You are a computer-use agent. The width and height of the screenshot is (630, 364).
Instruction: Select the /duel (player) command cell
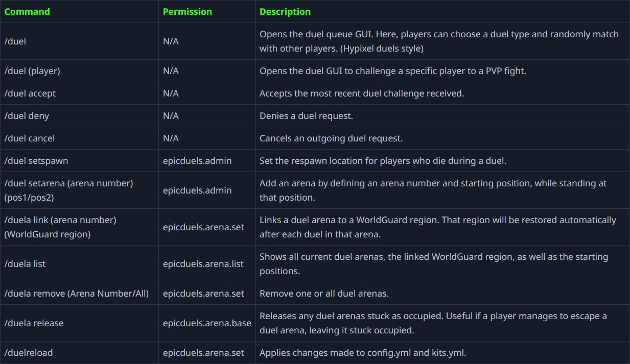tap(32, 71)
